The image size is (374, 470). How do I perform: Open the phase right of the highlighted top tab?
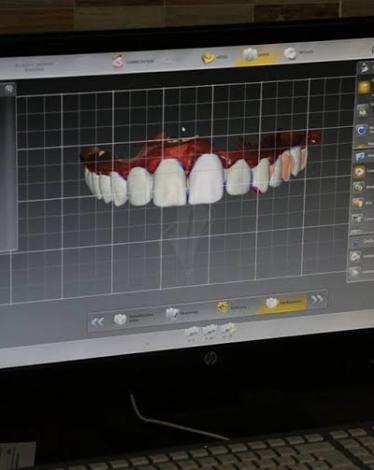(299, 53)
